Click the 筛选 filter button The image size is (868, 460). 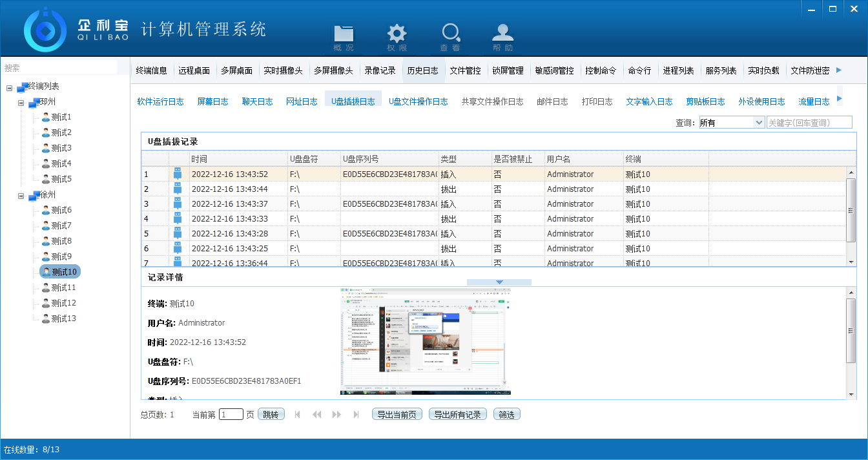506,415
